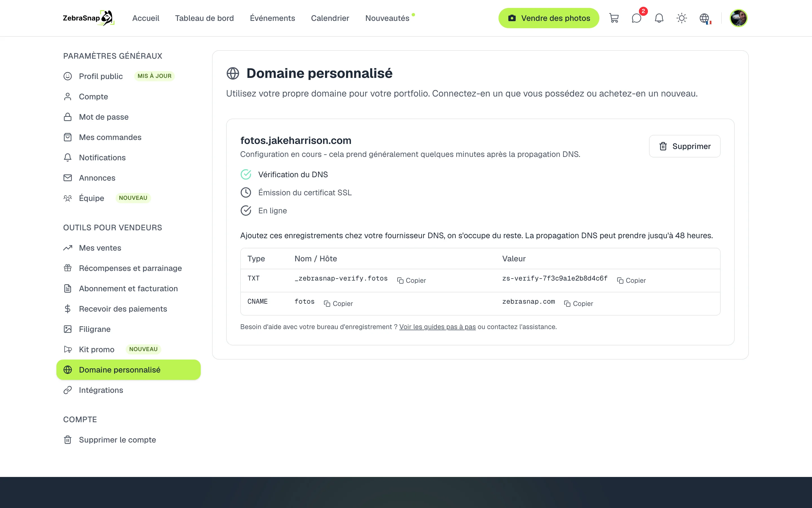Click Supprimer le compte
The width and height of the screenshot is (812, 508).
coord(129,440)
